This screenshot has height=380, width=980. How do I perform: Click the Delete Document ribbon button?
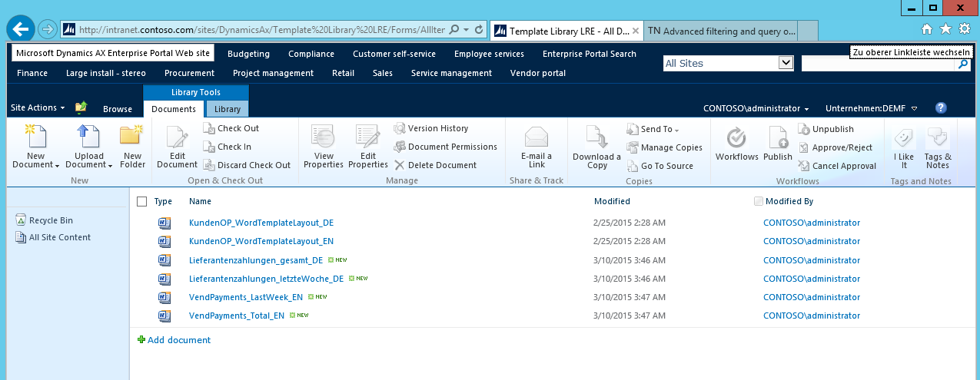click(435, 165)
